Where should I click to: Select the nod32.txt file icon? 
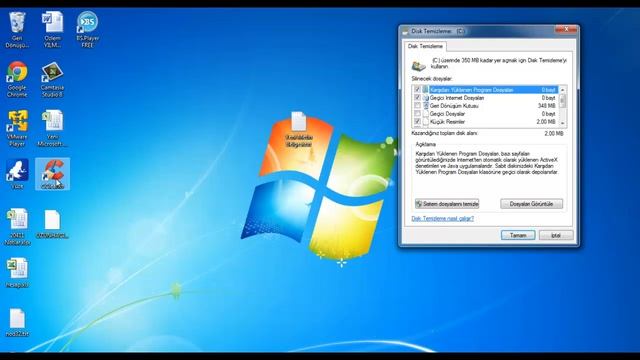pyautogui.click(x=17, y=322)
